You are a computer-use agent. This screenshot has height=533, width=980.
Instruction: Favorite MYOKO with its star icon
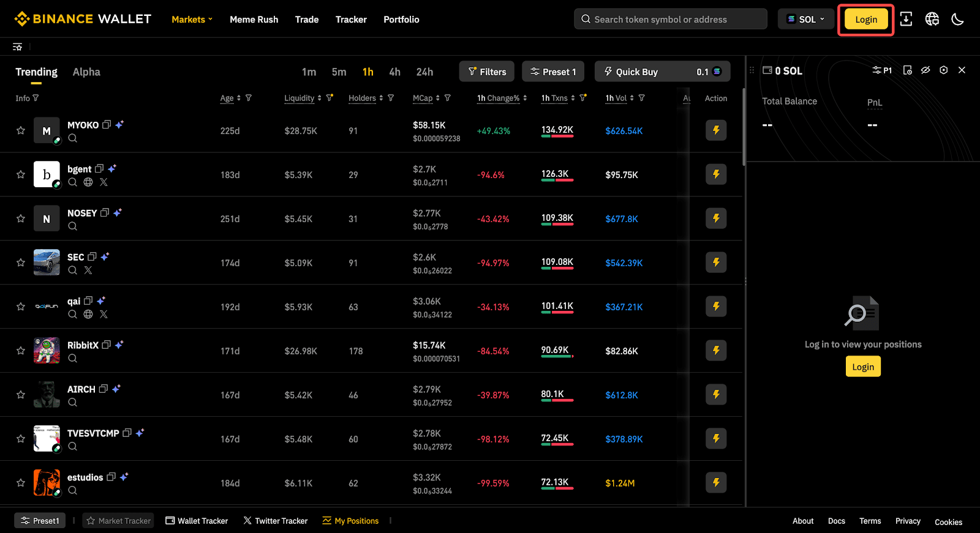pyautogui.click(x=21, y=130)
